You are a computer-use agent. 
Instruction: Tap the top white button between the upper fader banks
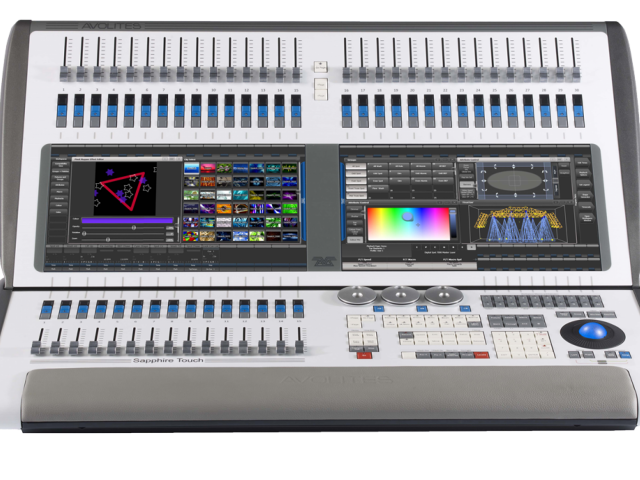320,67
